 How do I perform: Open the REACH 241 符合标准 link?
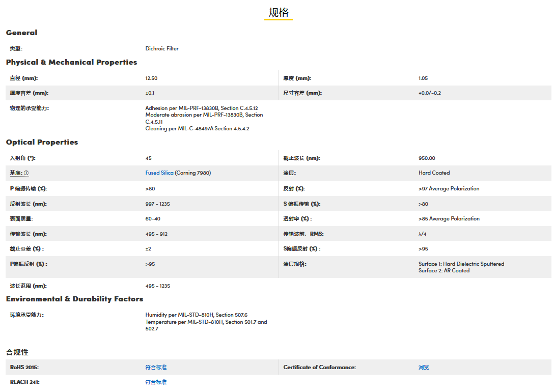coord(156,382)
